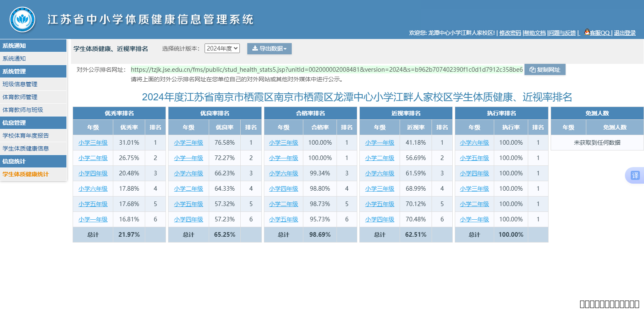Open 小学二年级 in 优秀率排名 table

93,158
